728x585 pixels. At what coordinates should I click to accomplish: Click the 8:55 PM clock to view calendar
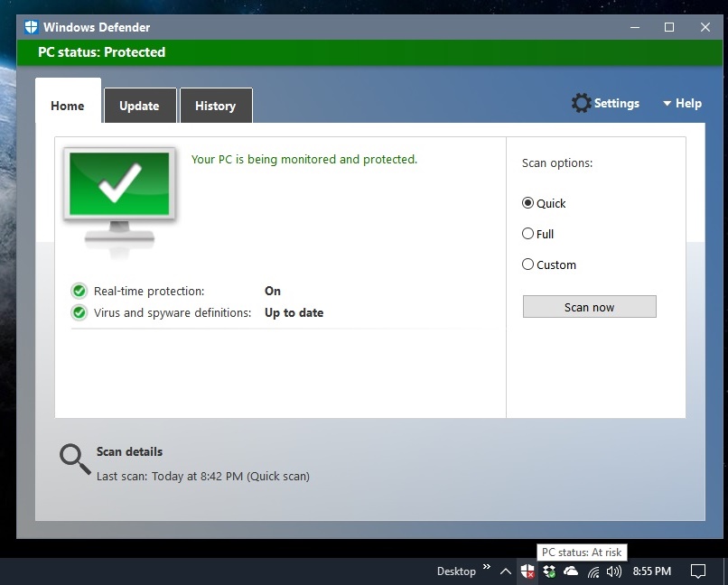tap(654, 571)
